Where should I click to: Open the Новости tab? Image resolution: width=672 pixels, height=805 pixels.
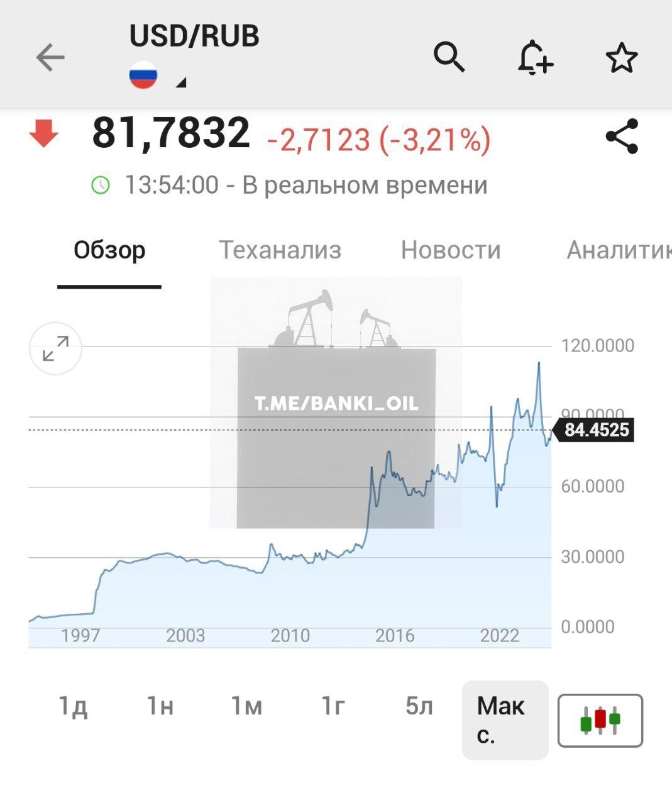point(451,250)
